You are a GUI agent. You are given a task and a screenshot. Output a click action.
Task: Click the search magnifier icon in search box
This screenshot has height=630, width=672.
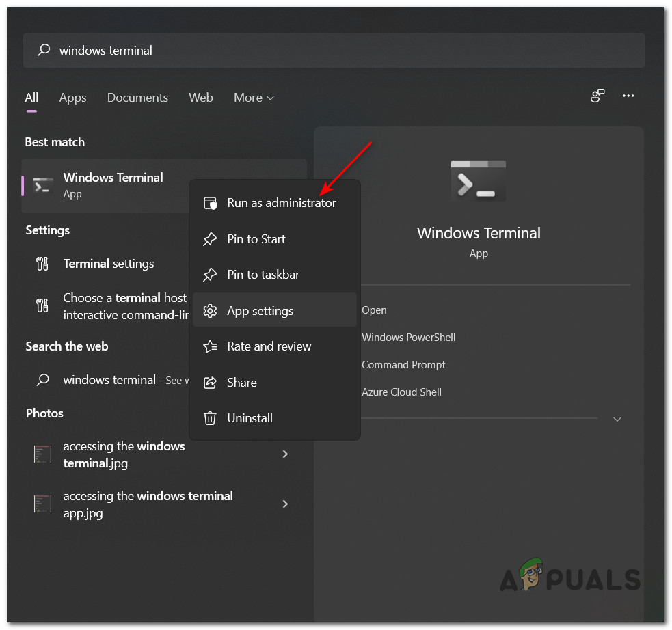44,50
